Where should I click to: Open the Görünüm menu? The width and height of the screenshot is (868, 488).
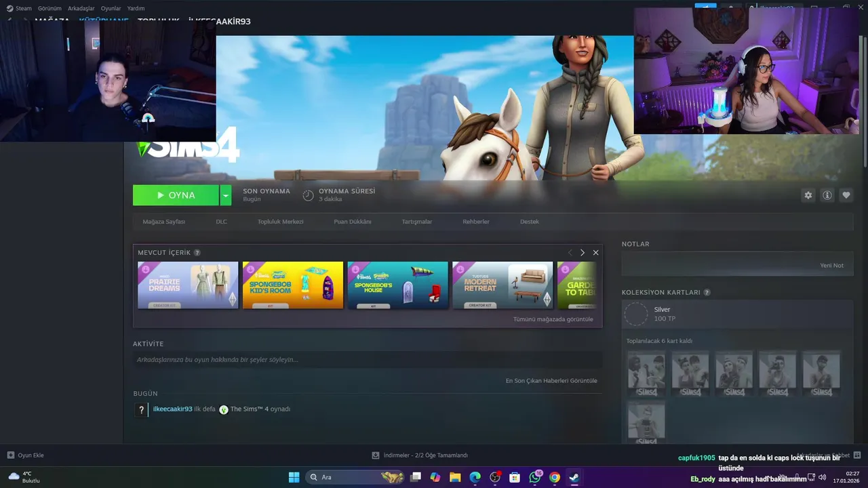tap(50, 8)
